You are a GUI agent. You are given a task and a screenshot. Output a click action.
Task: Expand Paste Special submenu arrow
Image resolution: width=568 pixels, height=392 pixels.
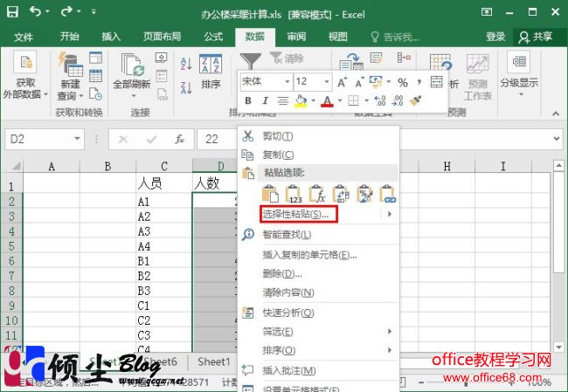tap(390, 214)
